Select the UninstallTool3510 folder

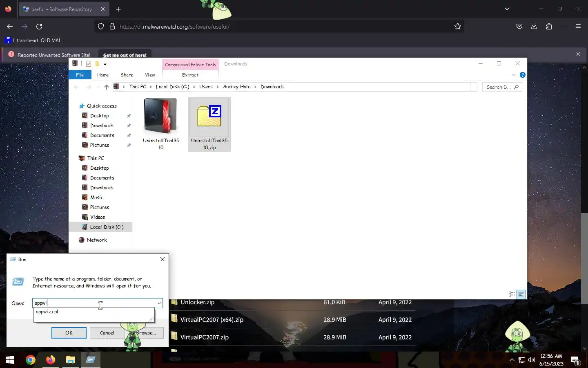161,124
